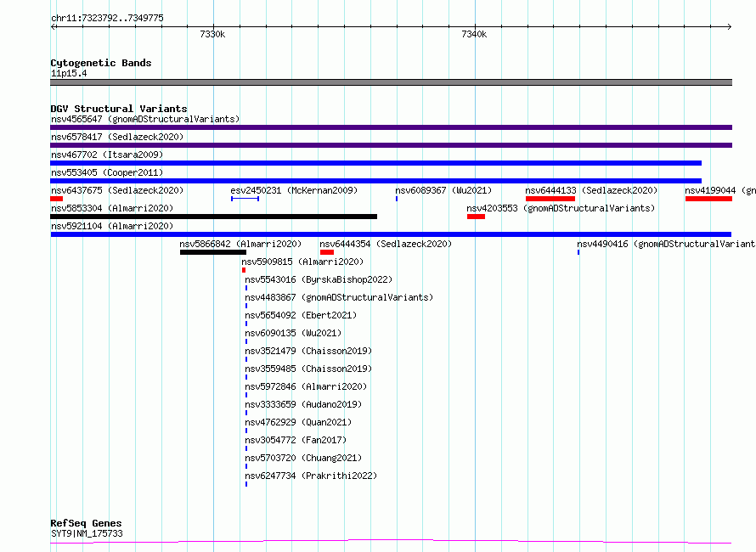Click the 7330k ruler position label
The height and width of the screenshot is (552, 756).
pos(212,34)
